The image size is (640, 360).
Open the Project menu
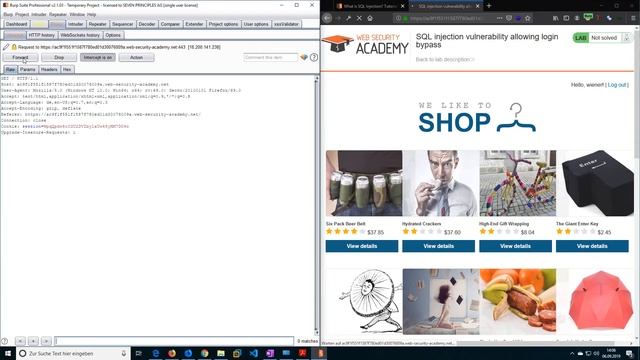pyautogui.click(x=22, y=14)
